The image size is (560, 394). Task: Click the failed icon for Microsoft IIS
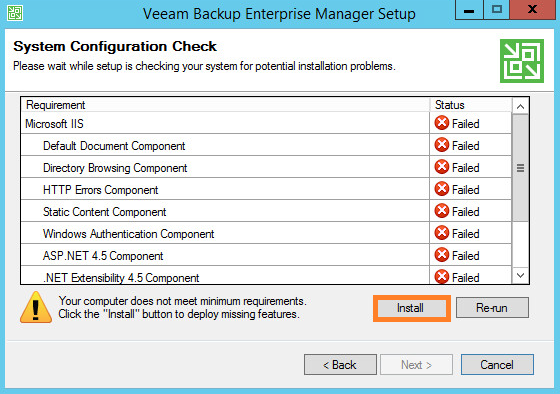point(442,123)
